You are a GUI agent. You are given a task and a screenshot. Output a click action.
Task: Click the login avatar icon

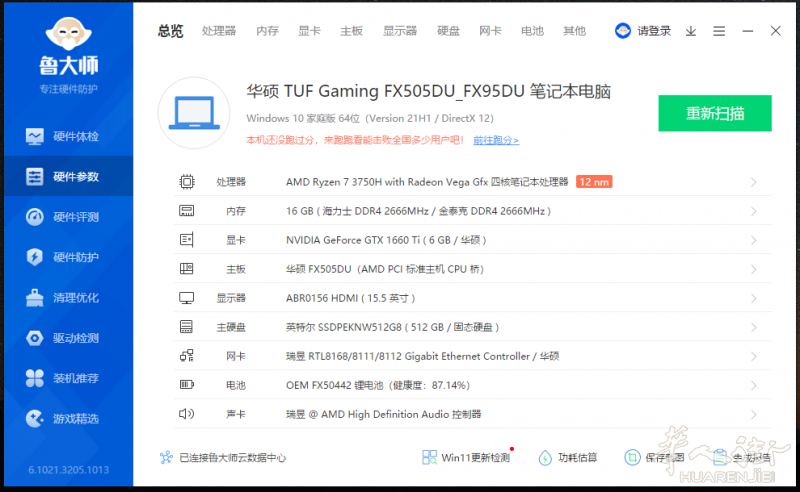click(623, 31)
